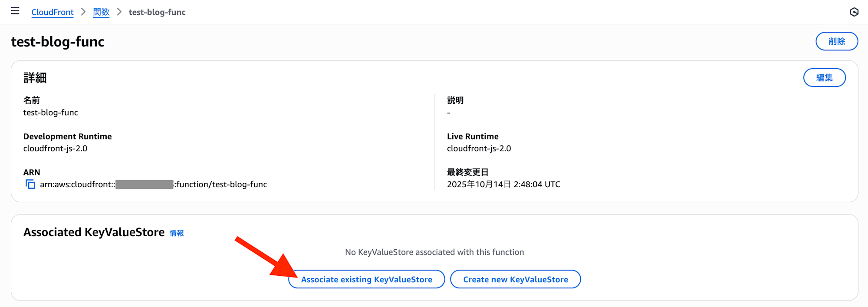Click the No KeyValueStore associated message
868x307 pixels.
pos(434,252)
